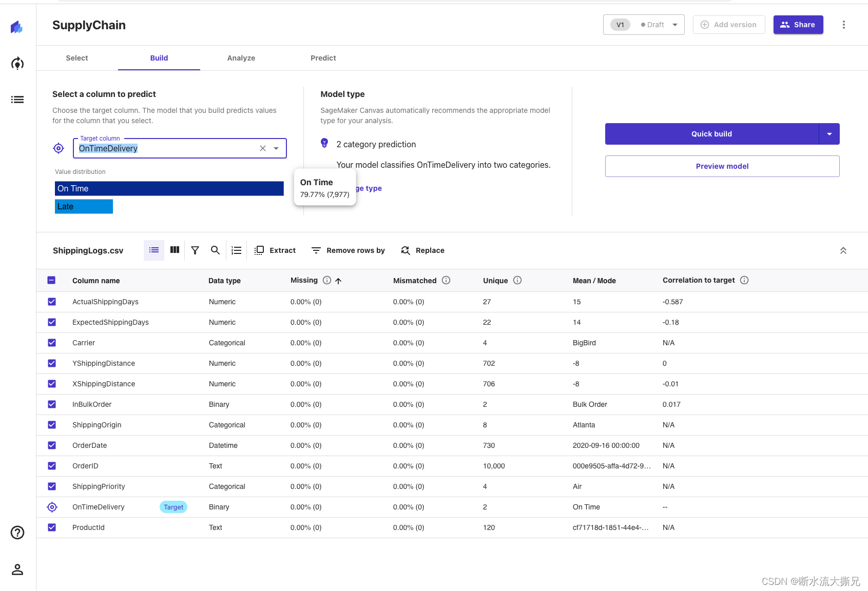Uncheck the Carrier column checkbox
This screenshot has width=868, height=591.
click(52, 343)
